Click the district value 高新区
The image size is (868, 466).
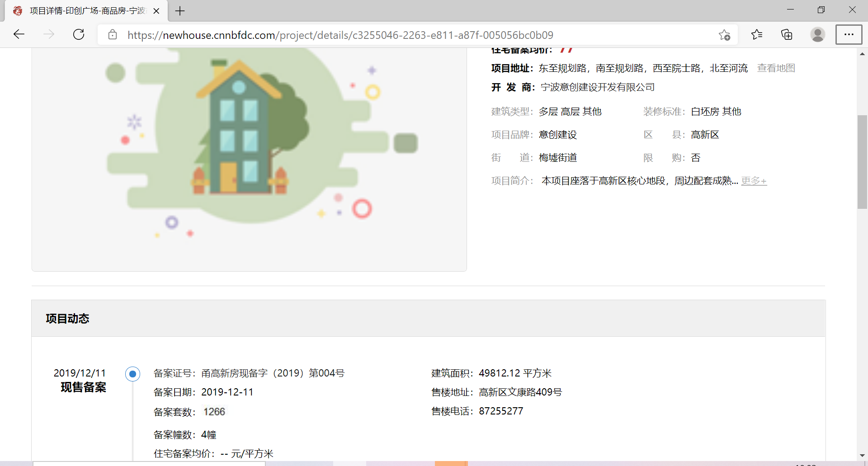click(705, 135)
